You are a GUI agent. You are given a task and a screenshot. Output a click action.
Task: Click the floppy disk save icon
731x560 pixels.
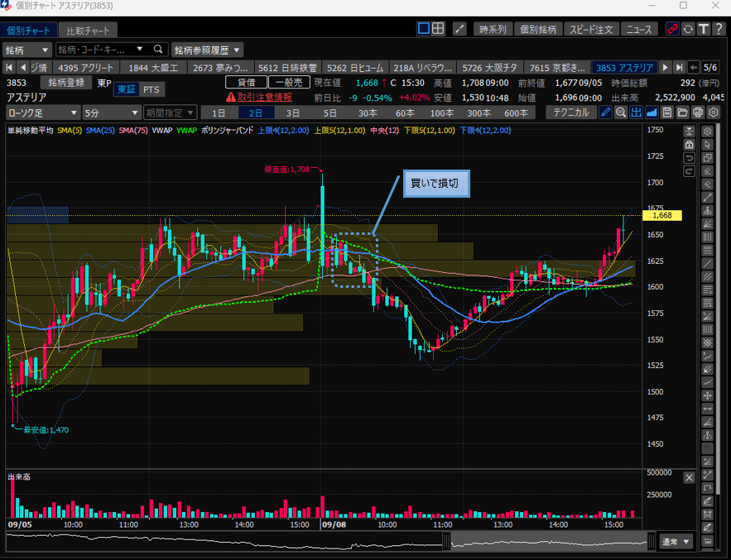667,112
